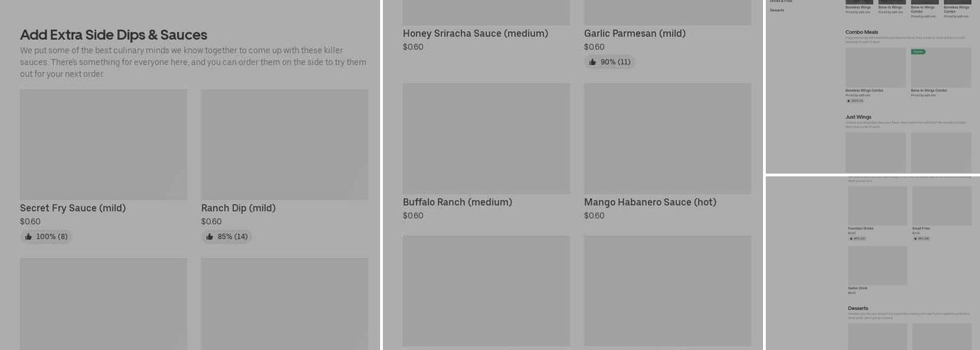Screen dimensions: 980x350
Task: Open the Ranch Dip product photo
Action: point(284,144)
